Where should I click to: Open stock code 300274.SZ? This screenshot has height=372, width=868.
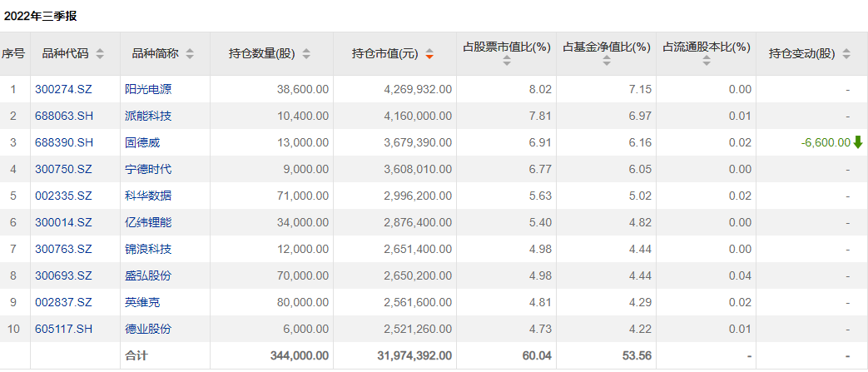click(x=63, y=89)
